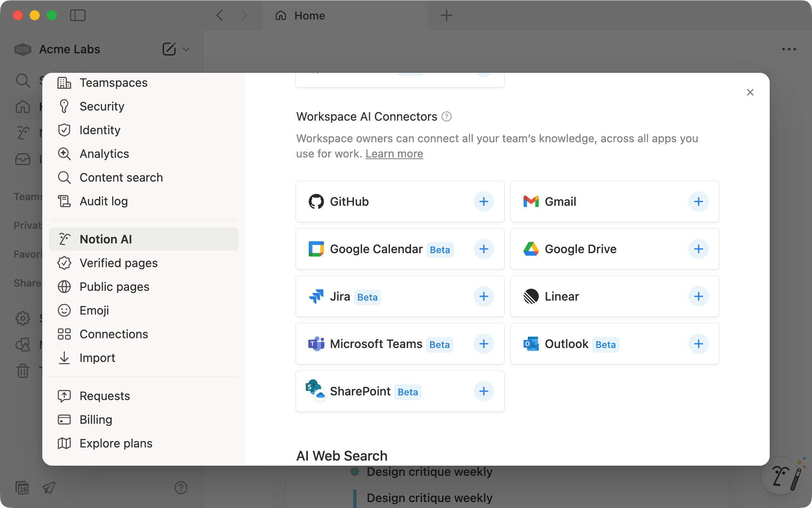Click the Learn more link

394,154
